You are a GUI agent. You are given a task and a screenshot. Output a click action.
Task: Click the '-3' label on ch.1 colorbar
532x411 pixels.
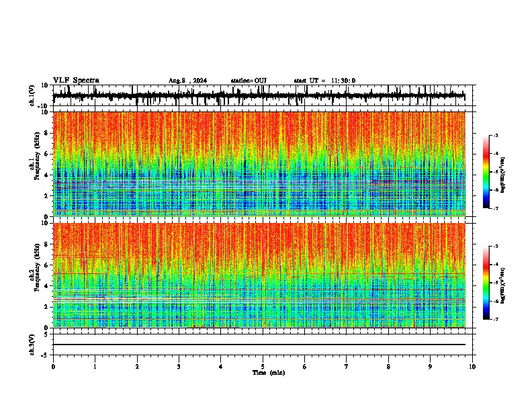[495, 135]
